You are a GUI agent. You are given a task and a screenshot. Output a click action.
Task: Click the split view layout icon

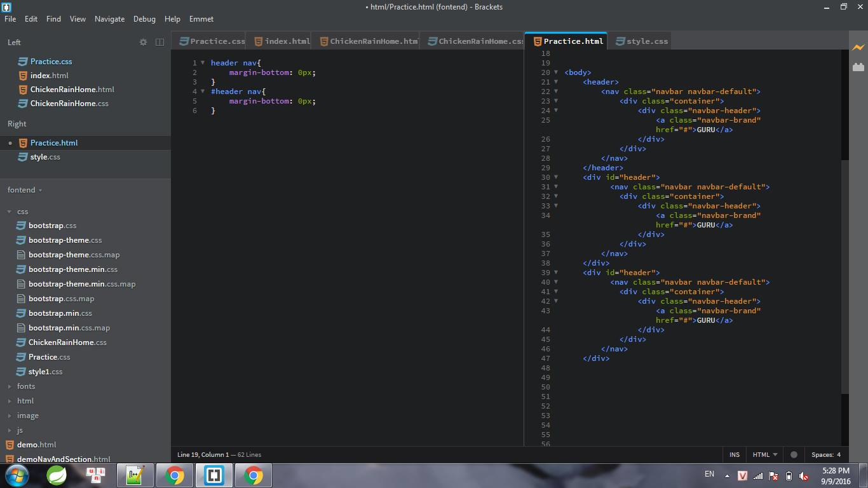(159, 42)
